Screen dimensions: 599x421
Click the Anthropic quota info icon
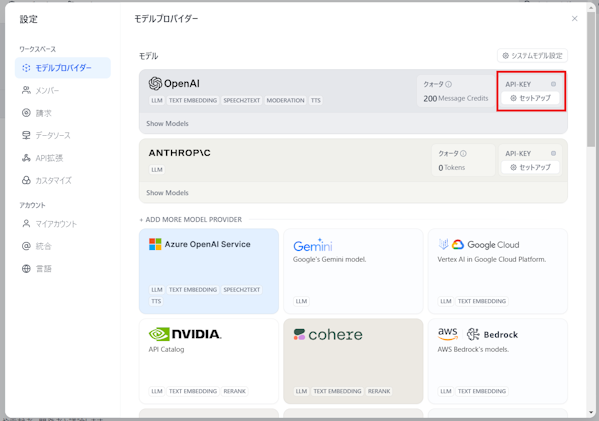tap(463, 153)
